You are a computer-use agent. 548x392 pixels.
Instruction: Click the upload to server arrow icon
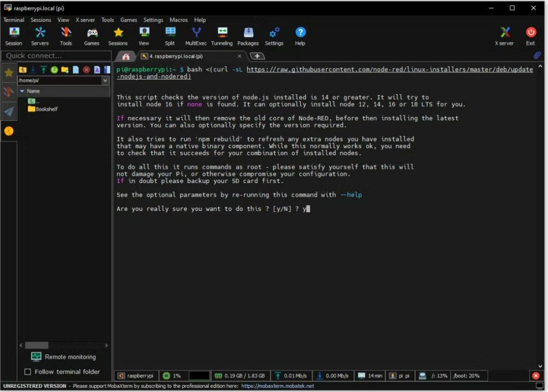pyautogui.click(x=43, y=70)
